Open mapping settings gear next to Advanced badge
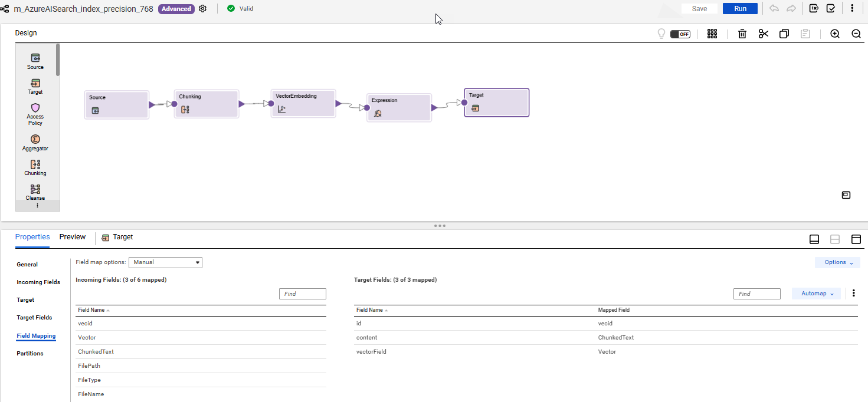The height and width of the screenshot is (402, 868). point(203,9)
